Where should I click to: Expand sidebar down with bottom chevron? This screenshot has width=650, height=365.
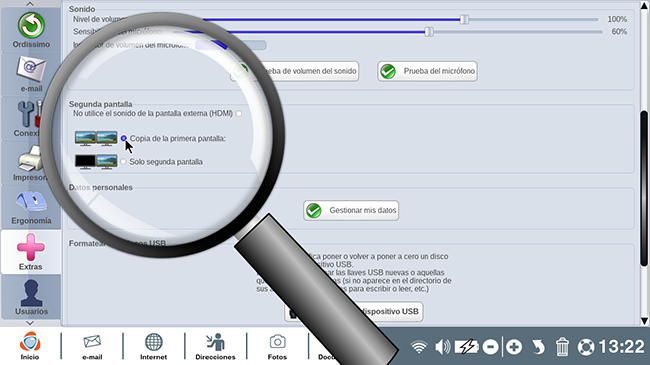[30, 323]
